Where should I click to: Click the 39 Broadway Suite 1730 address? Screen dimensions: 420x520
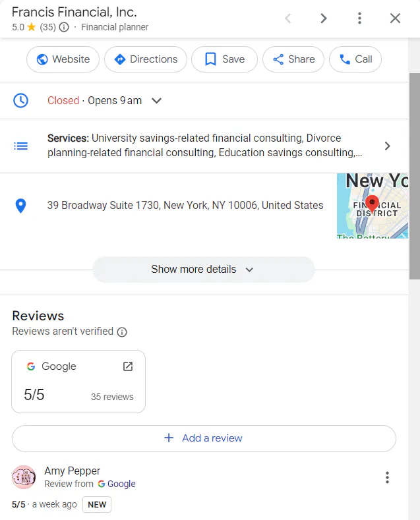pos(185,205)
